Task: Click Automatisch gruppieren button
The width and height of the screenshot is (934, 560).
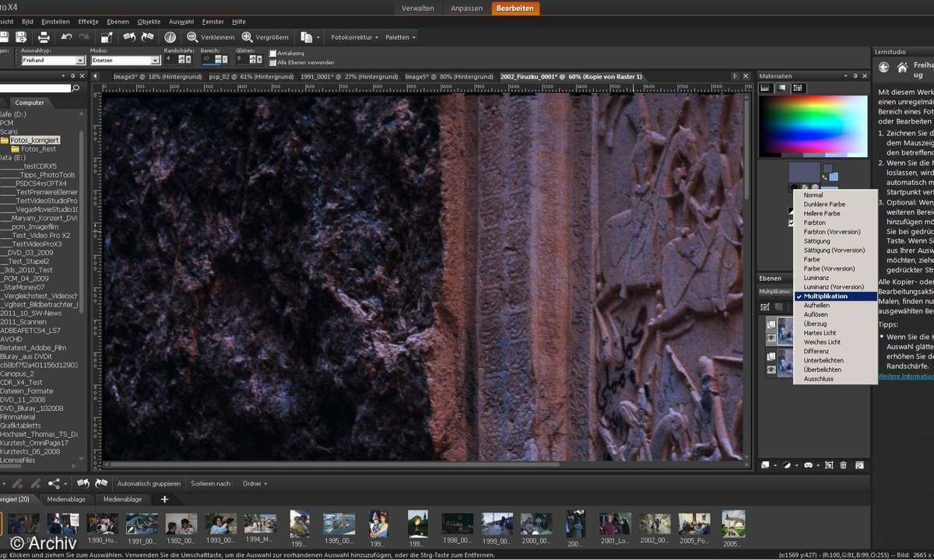Action: [x=149, y=483]
